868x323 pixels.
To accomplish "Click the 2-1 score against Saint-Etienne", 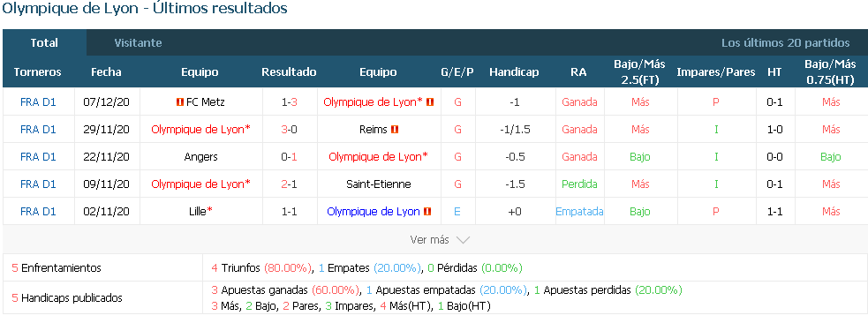I will pyautogui.click(x=289, y=184).
